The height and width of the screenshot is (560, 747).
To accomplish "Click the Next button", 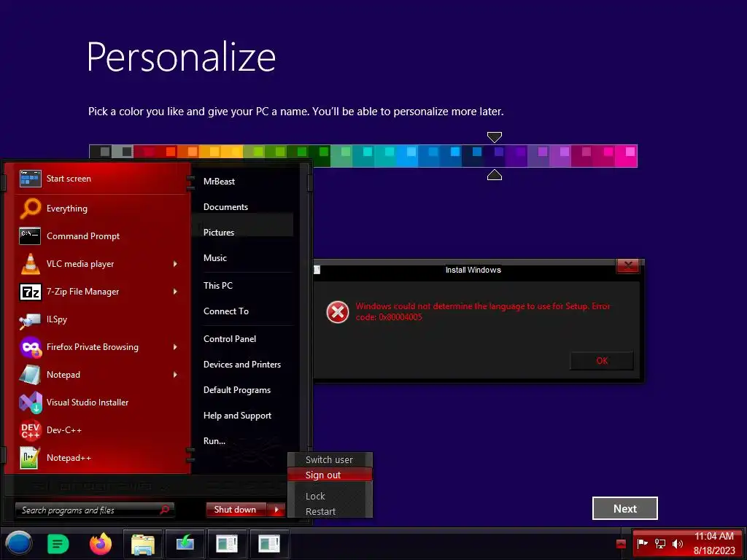I will 624,508.
